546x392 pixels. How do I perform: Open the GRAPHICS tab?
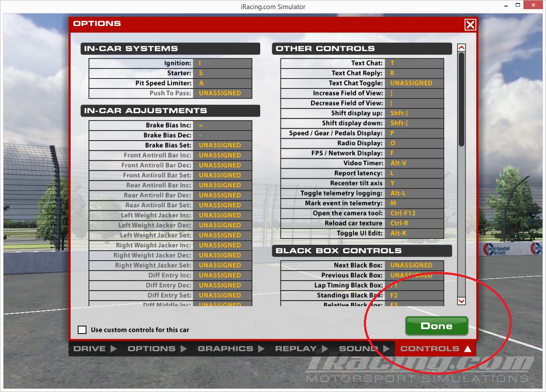231,349
